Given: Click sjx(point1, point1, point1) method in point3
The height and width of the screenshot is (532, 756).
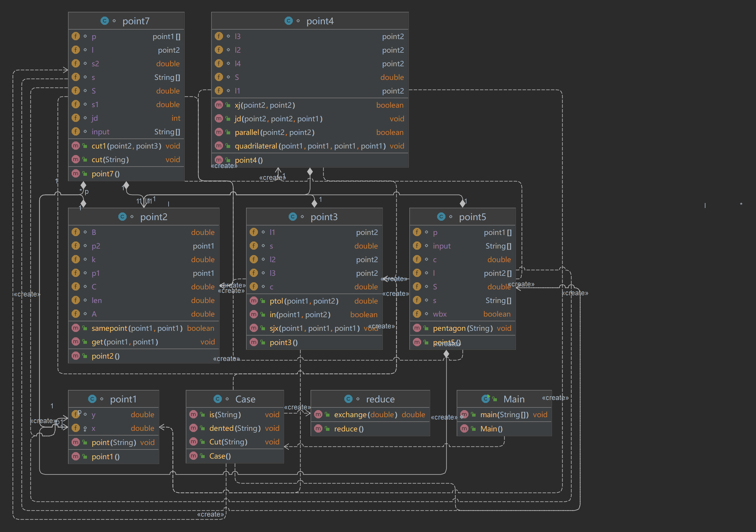Looking at the screenshot, I should [314, 328].
